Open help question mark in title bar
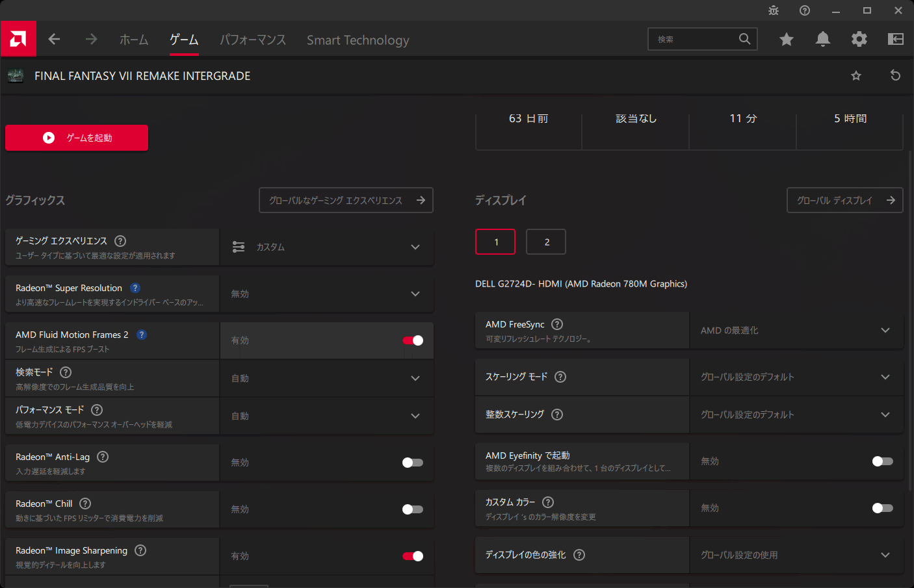 tap(805, 10)
